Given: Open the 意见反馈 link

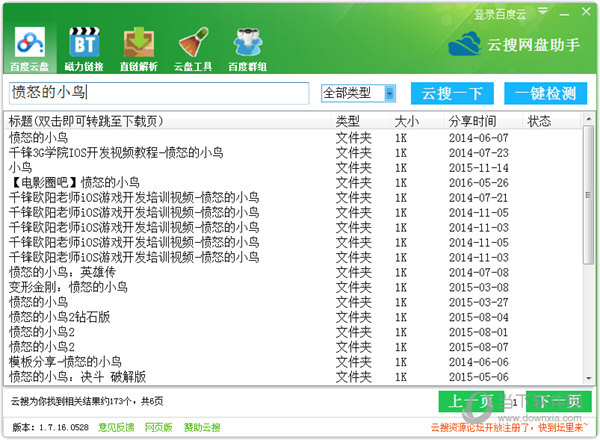Looking at the screenshot, I should click(x=116, y=427).
